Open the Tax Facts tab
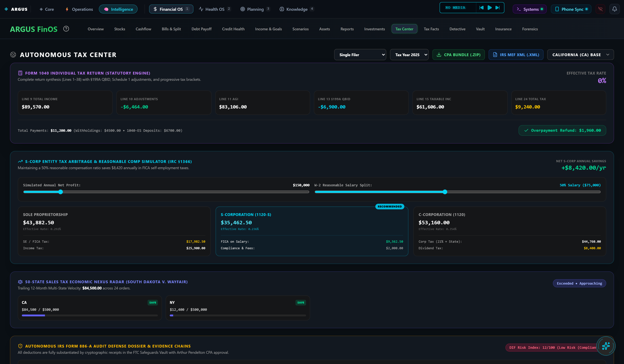This screenshot has height=364, width=624. click(431, 29)
